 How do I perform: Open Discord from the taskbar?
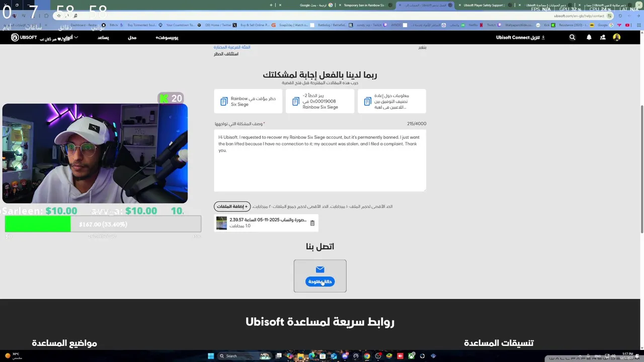tap(345, 356)
